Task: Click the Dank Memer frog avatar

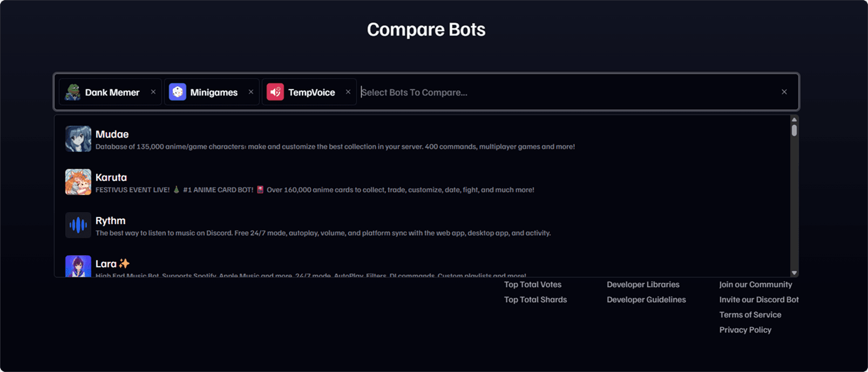Action: [73, 92]
